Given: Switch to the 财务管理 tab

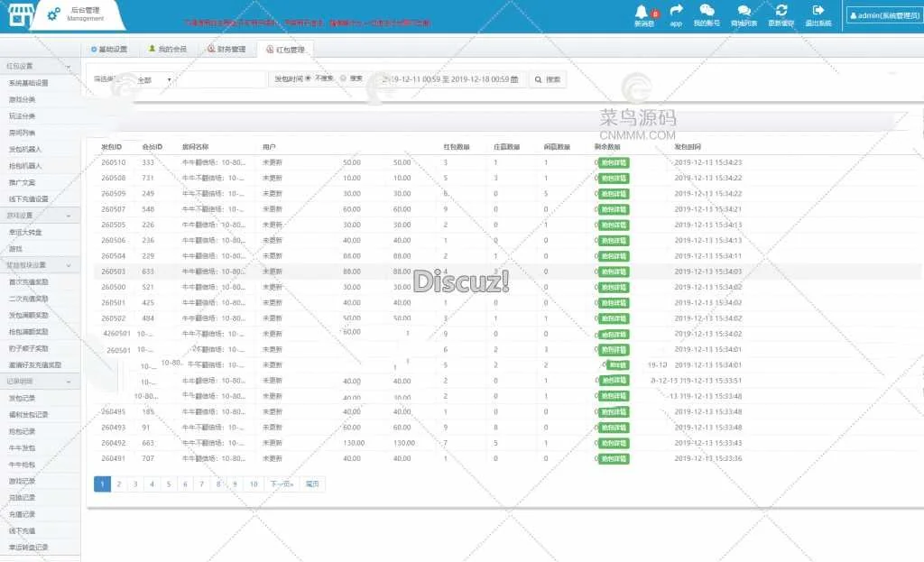Looking at the screenshot, I should tap(226, 50).
